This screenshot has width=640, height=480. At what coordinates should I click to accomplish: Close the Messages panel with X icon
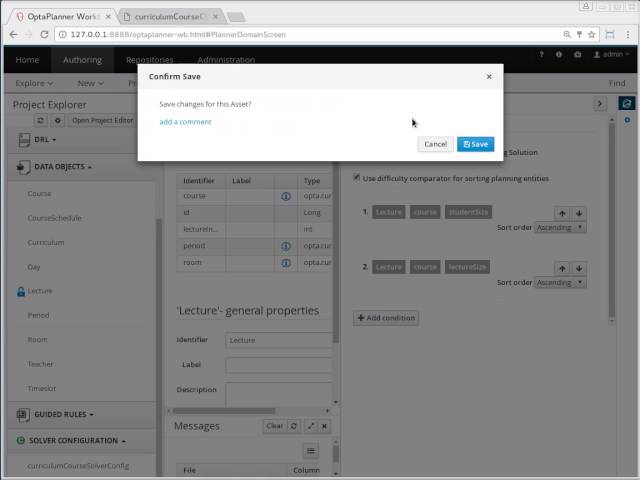click(324, 426)
